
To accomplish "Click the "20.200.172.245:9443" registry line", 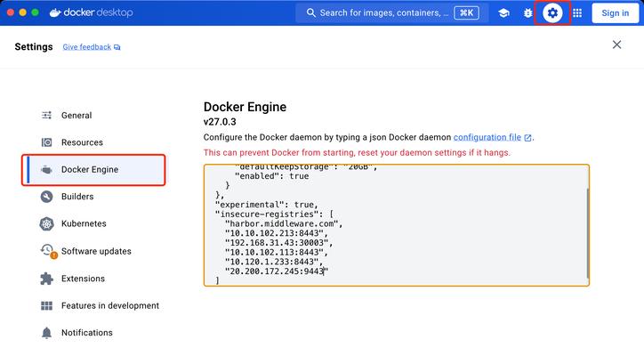I will click(x=277, y=271).
